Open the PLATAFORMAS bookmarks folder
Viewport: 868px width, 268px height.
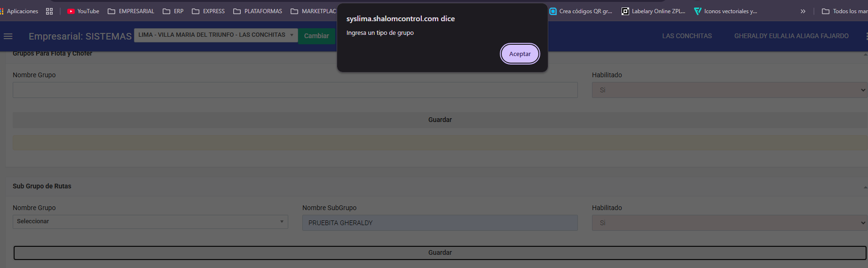(x=258, y=11)
